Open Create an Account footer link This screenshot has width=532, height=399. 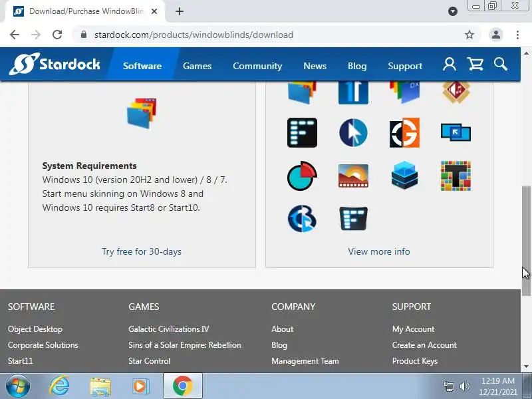point(424,345)
